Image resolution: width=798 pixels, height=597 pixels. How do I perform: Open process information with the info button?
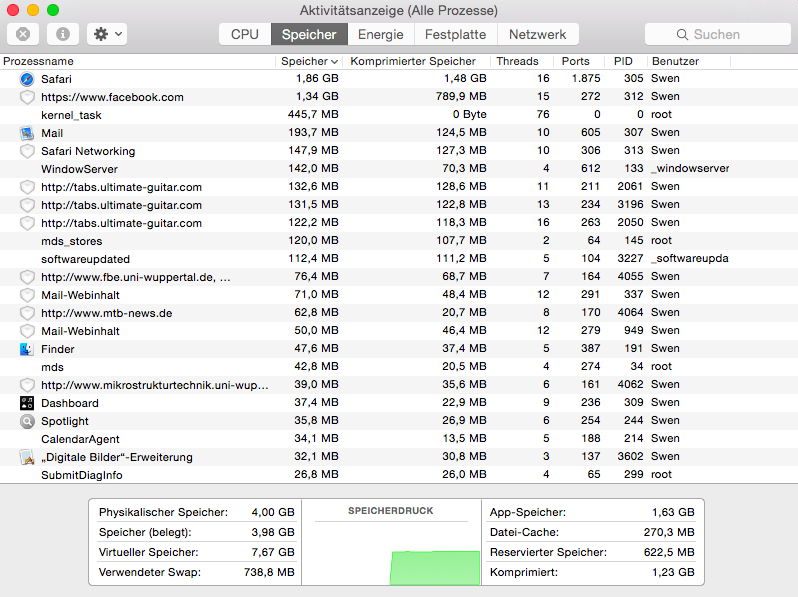[63, 34]
